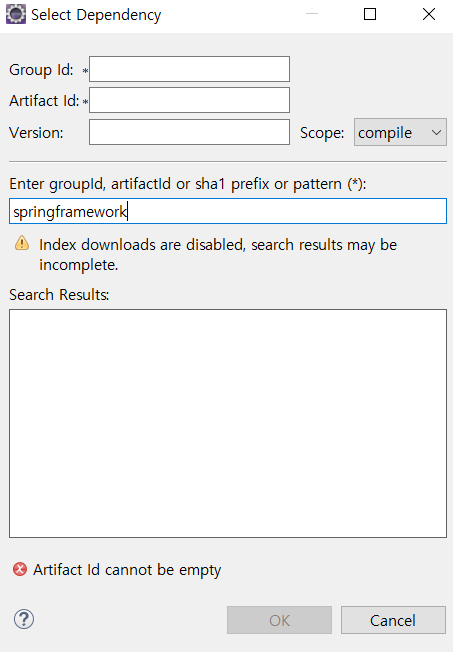Click the Eclipse icon in title bar

pyautogui.click(x=16, y=14)
